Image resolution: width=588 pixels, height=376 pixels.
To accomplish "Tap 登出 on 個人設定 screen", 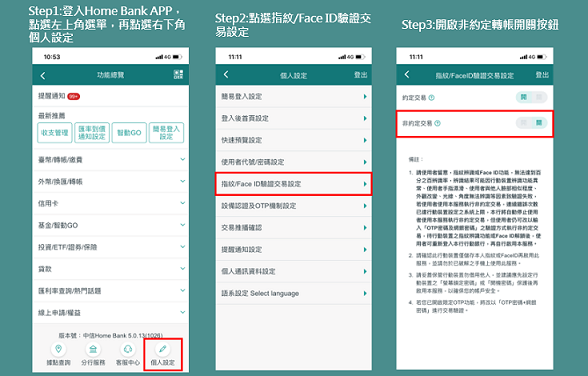I will click(x=361, y=75).
